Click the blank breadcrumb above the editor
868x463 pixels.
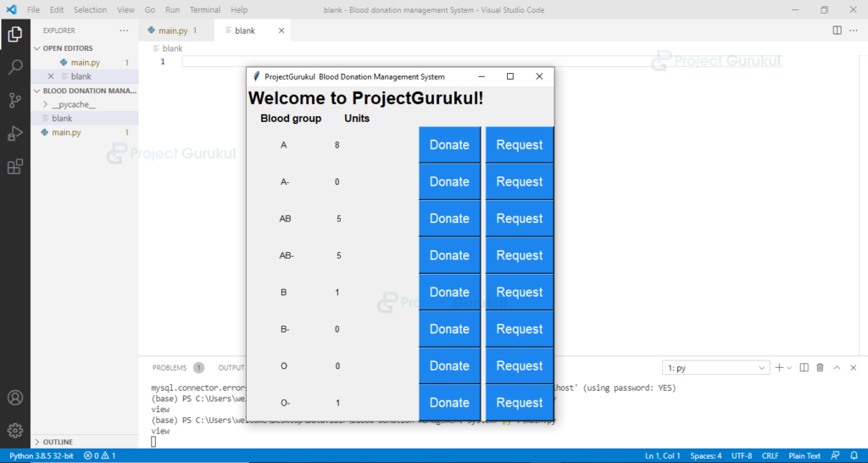168,48
